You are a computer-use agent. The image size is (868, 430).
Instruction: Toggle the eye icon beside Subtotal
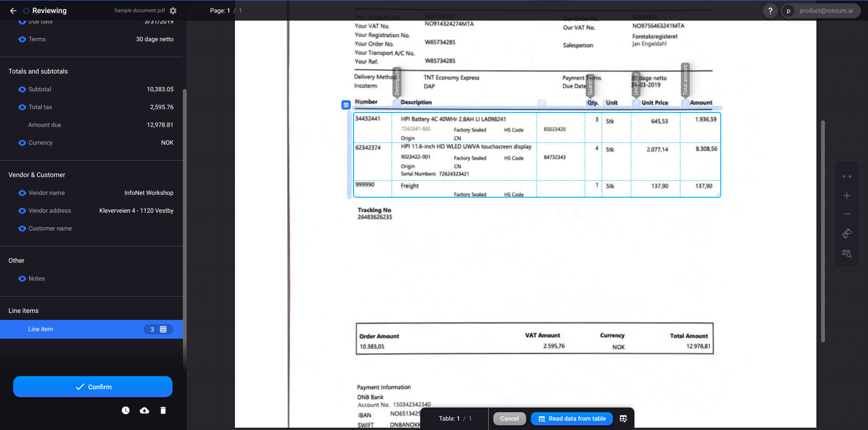pyautogui.click(x=22, y=89)
